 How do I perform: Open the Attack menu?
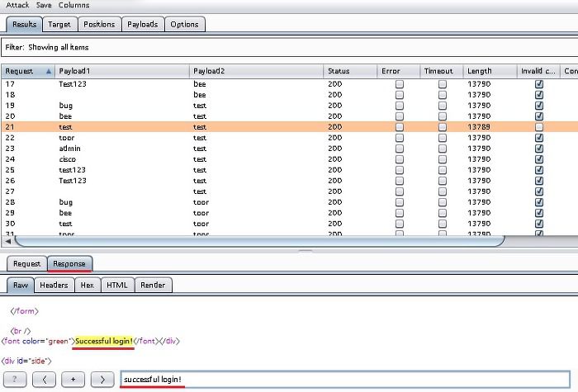17,5
